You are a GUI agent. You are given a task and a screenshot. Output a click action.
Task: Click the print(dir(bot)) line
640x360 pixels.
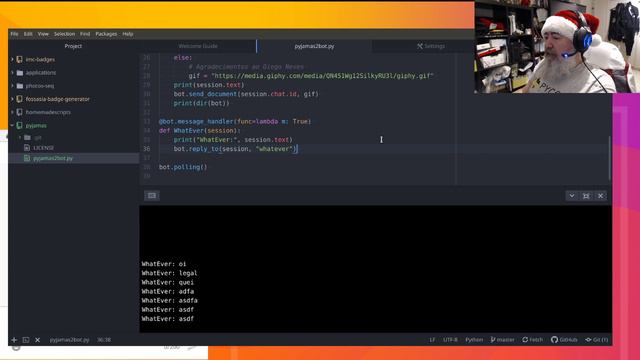[x=202, y=103]
